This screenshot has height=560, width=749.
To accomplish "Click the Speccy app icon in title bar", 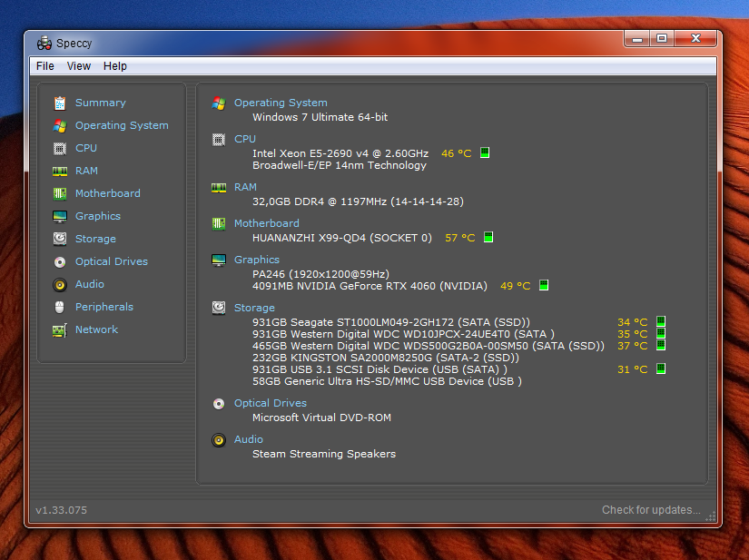I will (44, 43).
